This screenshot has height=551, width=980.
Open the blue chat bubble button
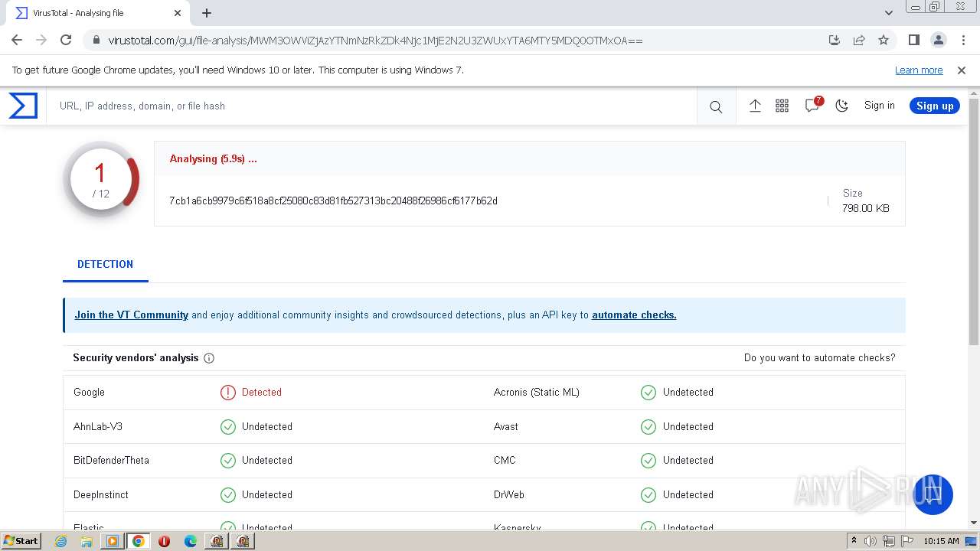pos(933,494)
